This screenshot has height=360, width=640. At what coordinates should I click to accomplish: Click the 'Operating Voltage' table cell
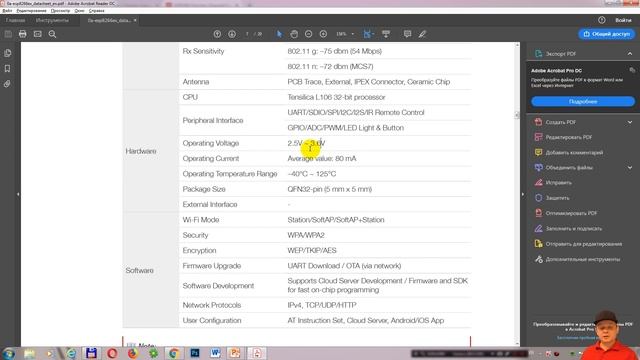pyautogui.click(x=211, y=143)
